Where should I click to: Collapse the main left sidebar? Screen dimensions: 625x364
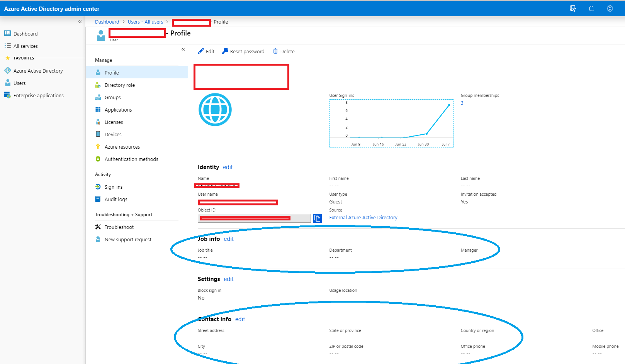pos(80,22)
